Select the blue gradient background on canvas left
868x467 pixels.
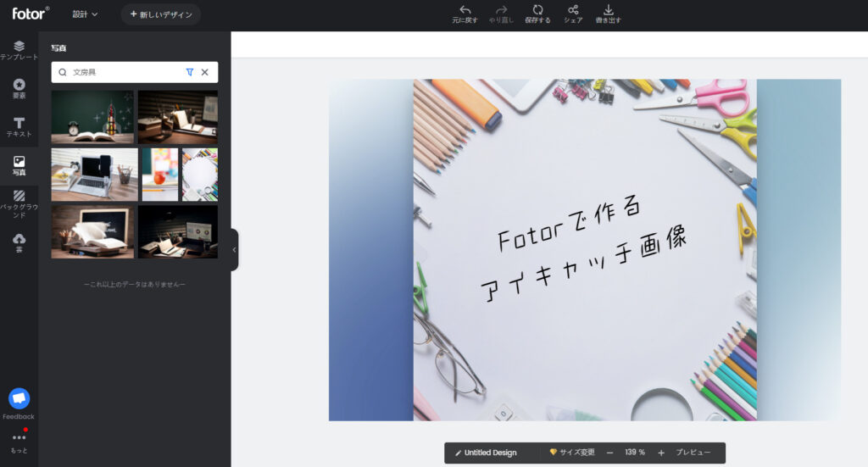[371, 250]
